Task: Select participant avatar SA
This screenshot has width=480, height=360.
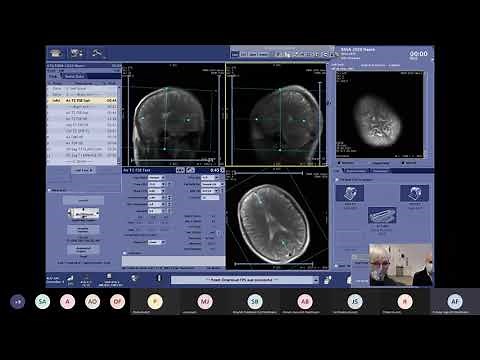Action: pos(42,302)
